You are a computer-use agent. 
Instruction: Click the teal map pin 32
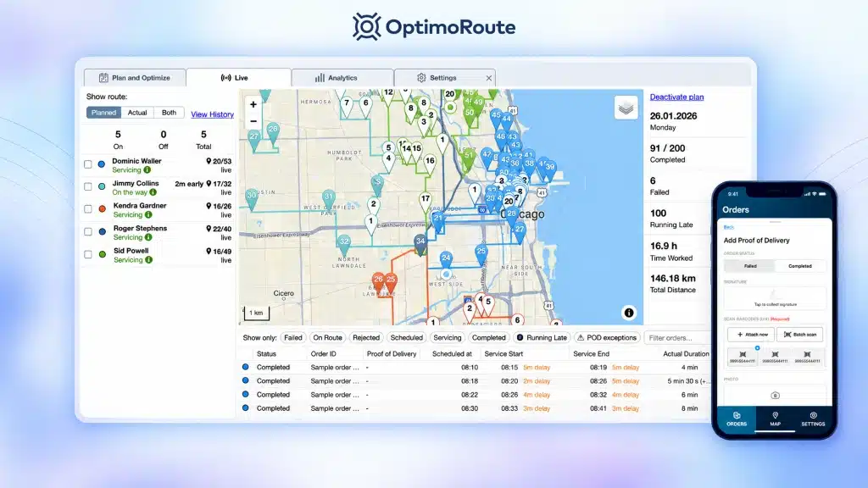[344, 244]
